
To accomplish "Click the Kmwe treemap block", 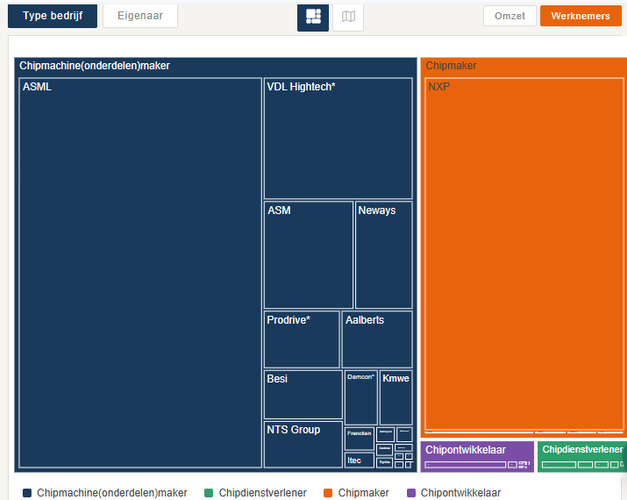I will 396,398.
